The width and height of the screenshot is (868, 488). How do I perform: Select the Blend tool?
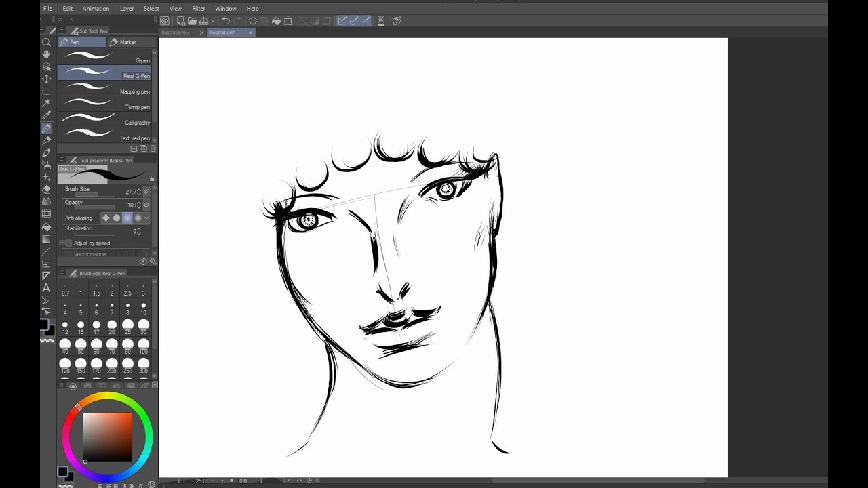(46, 201)
